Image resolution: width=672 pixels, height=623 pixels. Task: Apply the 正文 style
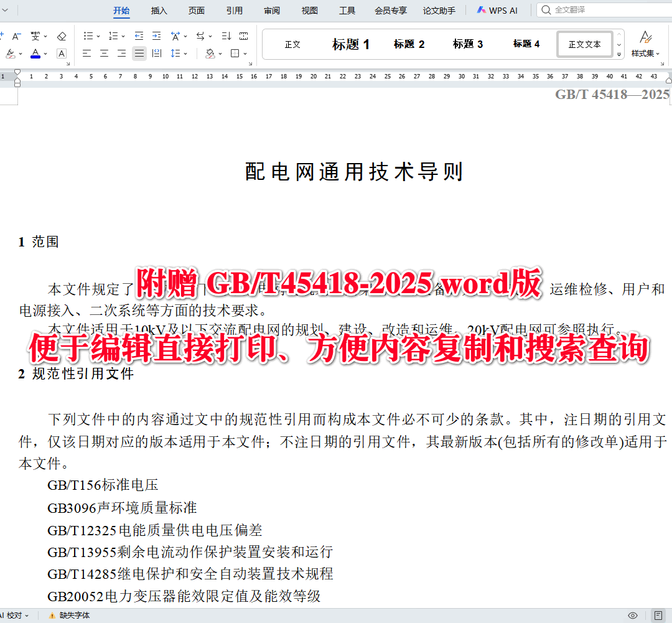pos(292,44)
